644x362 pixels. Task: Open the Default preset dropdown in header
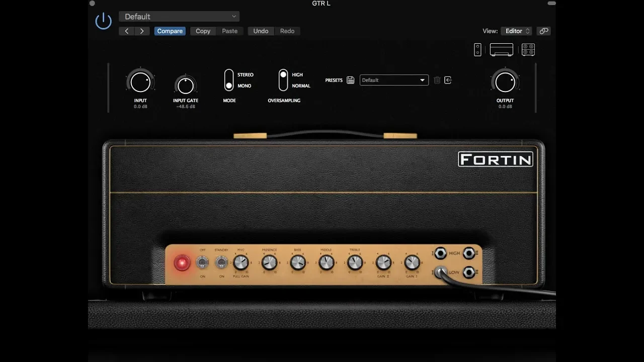coord(179,17)
